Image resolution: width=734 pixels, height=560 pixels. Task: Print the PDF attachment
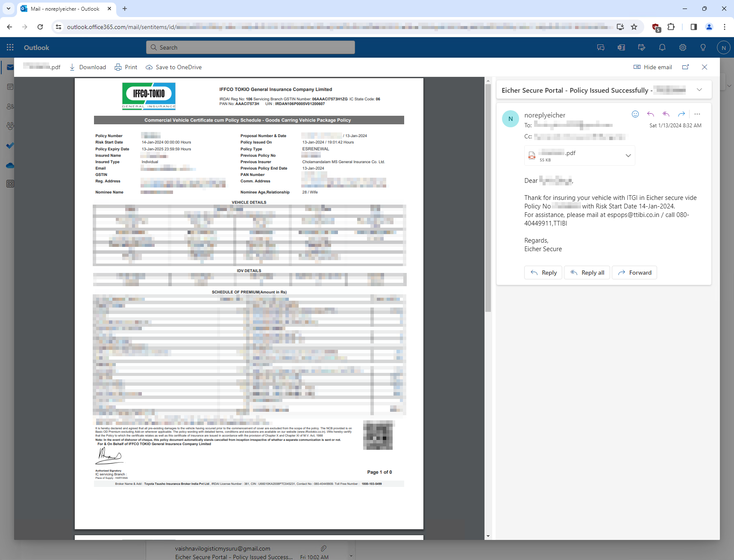(126, 67)
